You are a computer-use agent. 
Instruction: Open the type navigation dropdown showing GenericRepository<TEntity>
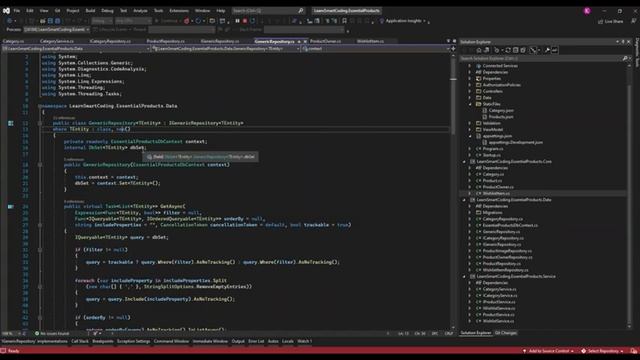tap(226, 49)
